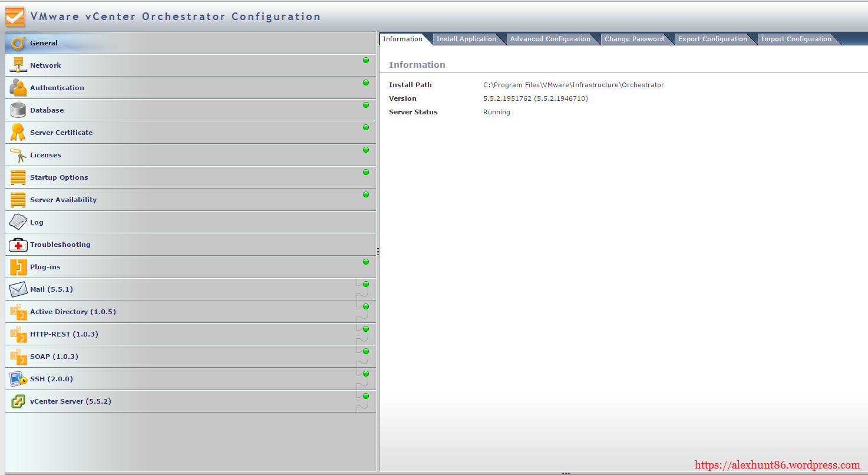Go to the Authentication section
Image resolution: width=868 pixels, height=475 pixels.
tap(190, 88)
